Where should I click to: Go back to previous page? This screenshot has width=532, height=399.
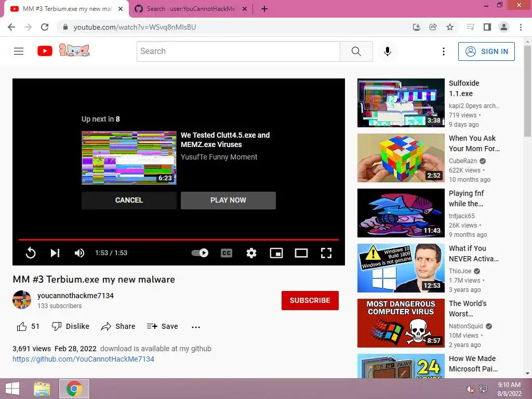pos(11,27)
